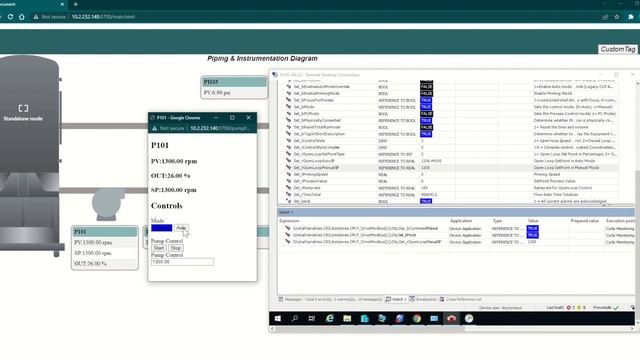Toggle FALSE value of Set_bResetTotalRuntimer

pos(426,127)
